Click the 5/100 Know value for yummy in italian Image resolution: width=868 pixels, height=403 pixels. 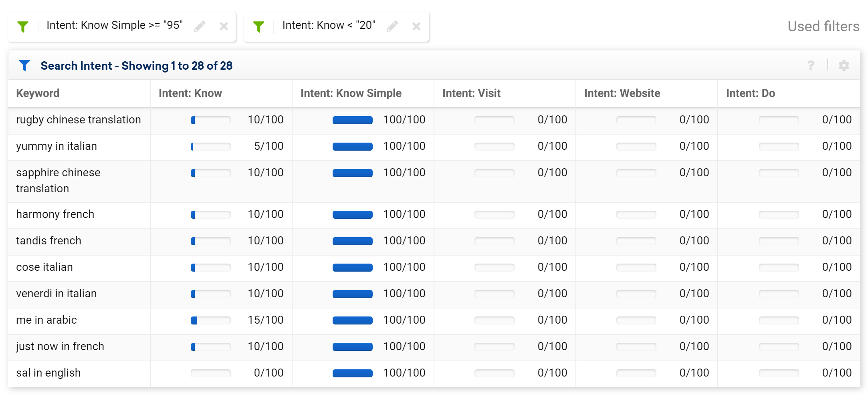click(x=269, y=146)
